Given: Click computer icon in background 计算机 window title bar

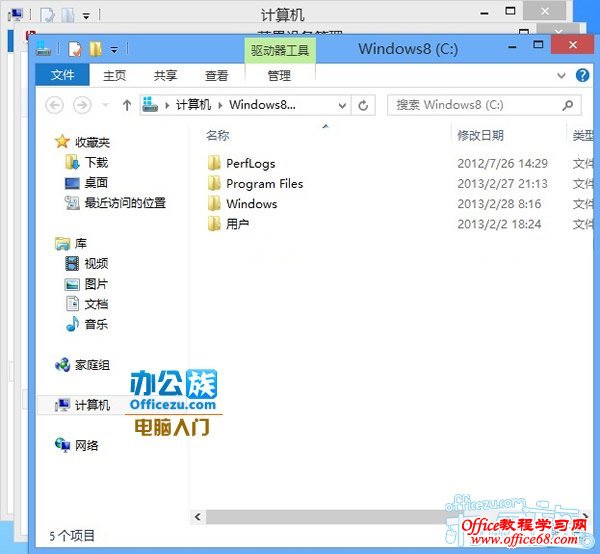Looking at the screenshot, I should pyautogui.click(x=15, y=15).
